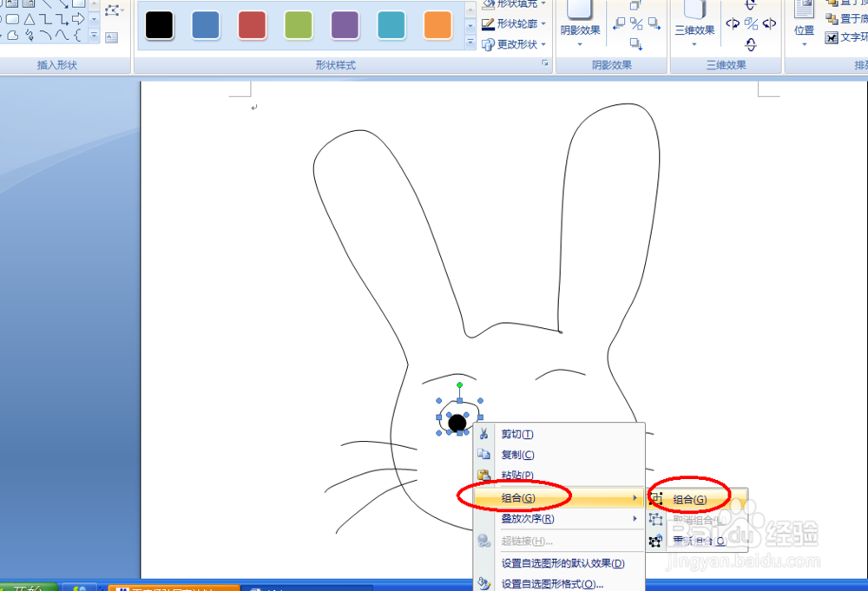Click 组合(G) group in submenu
The width and height of the screenshot is (868, 591).
click(x=697, y=500)
